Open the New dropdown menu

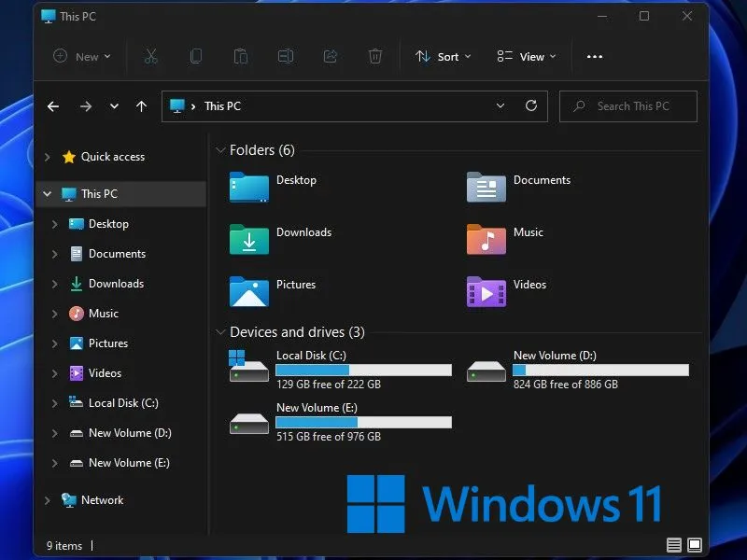[82, 56]
